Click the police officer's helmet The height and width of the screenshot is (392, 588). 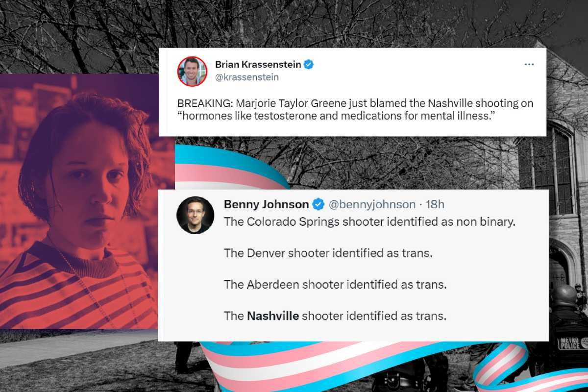point(564,295)
